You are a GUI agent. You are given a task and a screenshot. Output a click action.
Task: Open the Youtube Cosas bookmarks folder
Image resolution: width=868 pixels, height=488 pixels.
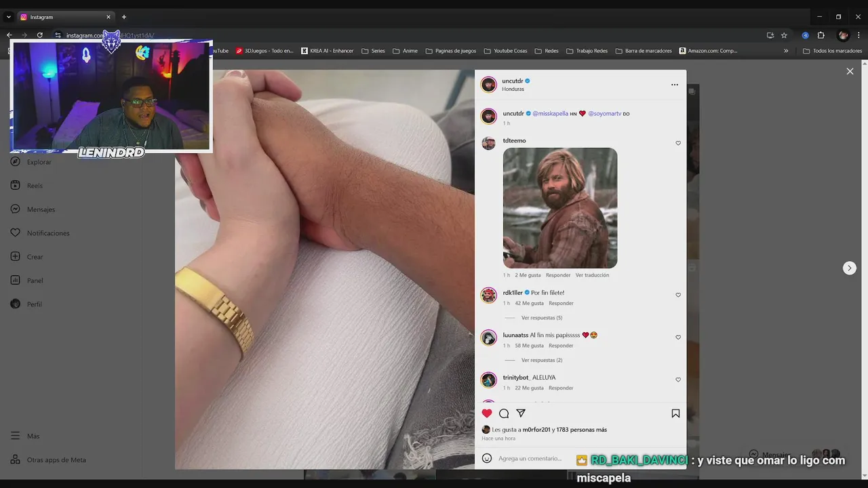coord(505,51)
